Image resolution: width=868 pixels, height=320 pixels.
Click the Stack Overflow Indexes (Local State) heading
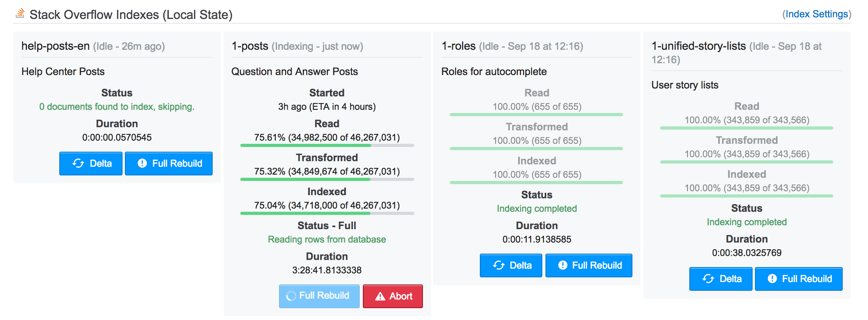pos(131,15)
